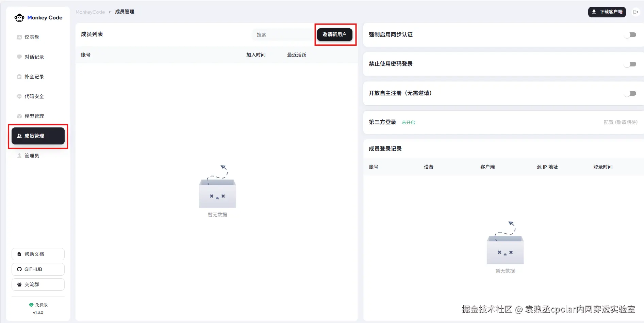Click the 管理员 person icon
Screen dimensions: 644x323
pyautogui.click(x=19, y=156)
